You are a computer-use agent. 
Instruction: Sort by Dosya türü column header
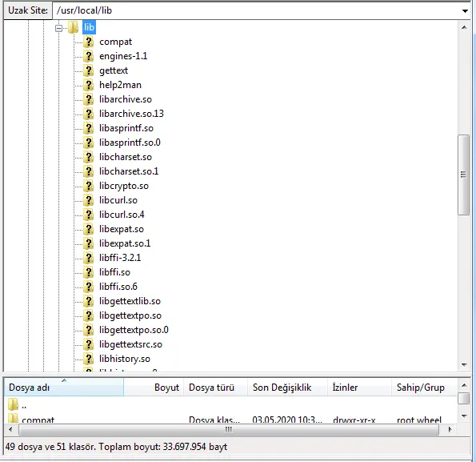click(215, 388)
